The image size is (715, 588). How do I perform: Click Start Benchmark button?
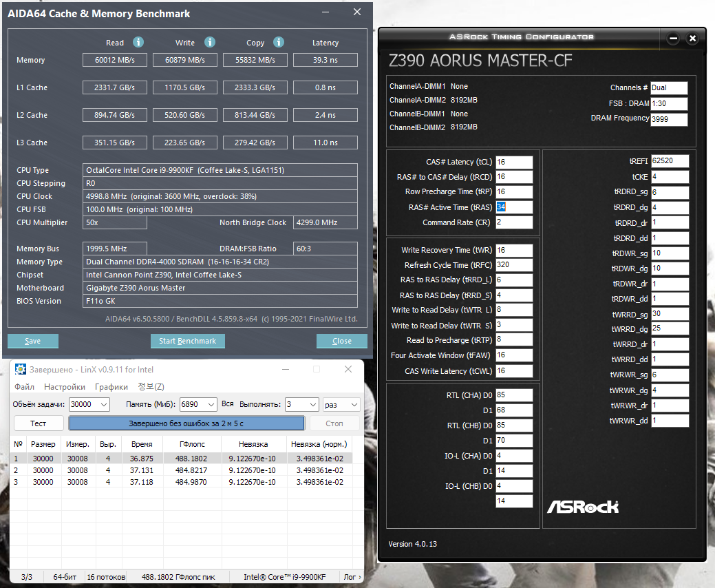(x=187, y=341)
